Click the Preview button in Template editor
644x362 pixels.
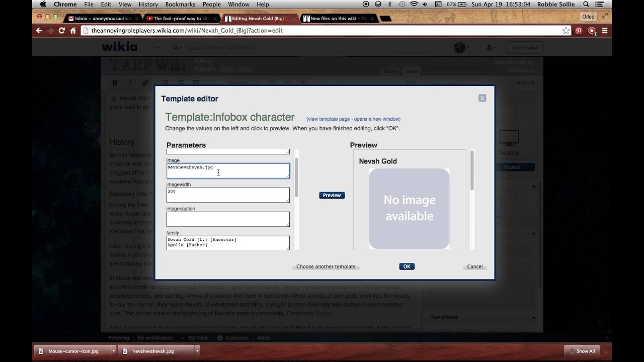332,195
